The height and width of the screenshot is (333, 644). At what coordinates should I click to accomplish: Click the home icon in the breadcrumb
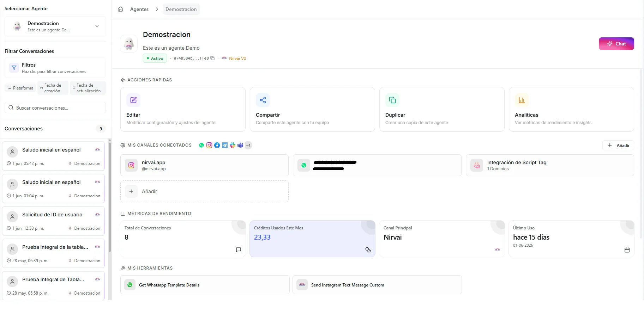pyautogui.click(x=120, y=9)
